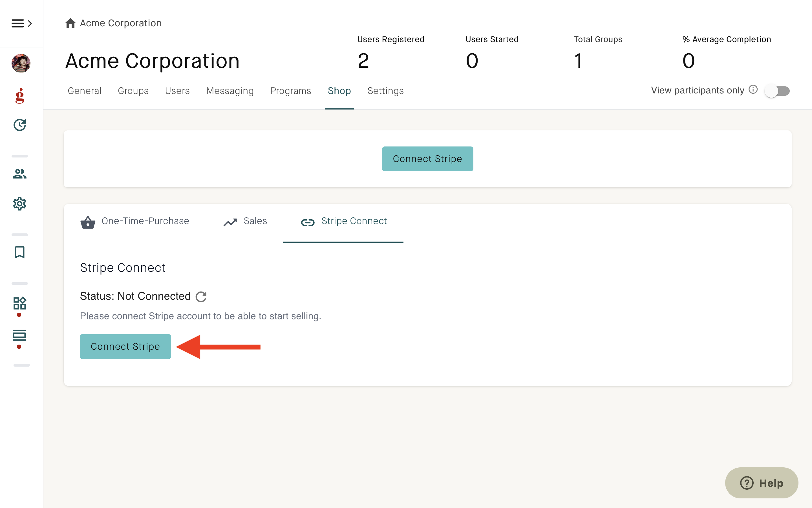This screenshot has height=508, width=812.
Task: Open the Help widget
Action: point(762,483)
